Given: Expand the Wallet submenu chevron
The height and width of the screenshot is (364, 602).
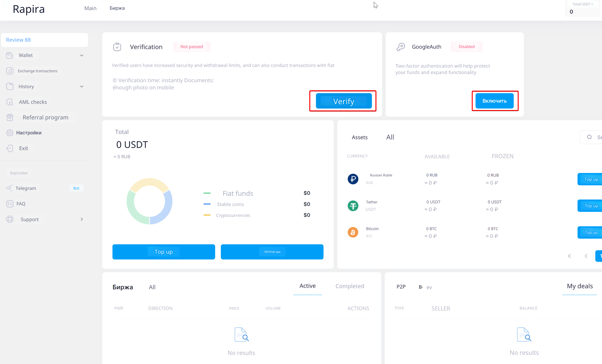Looking at the screenshot, I should 82,55.
